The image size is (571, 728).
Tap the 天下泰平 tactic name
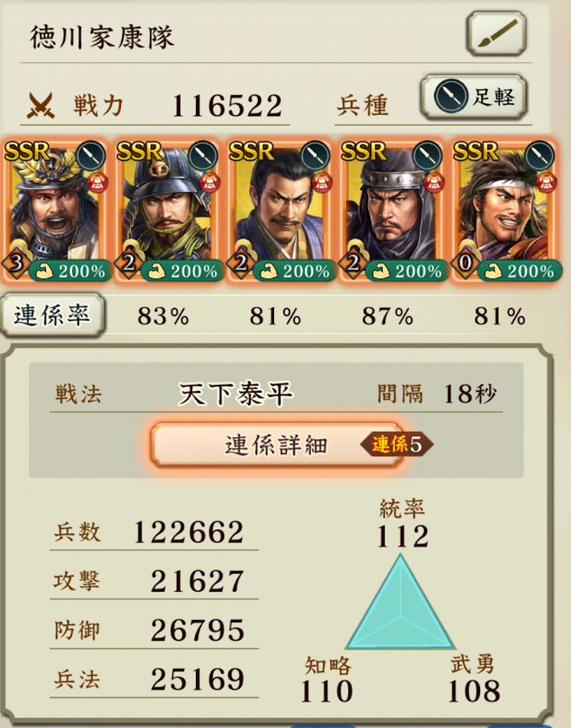[236, 394]
